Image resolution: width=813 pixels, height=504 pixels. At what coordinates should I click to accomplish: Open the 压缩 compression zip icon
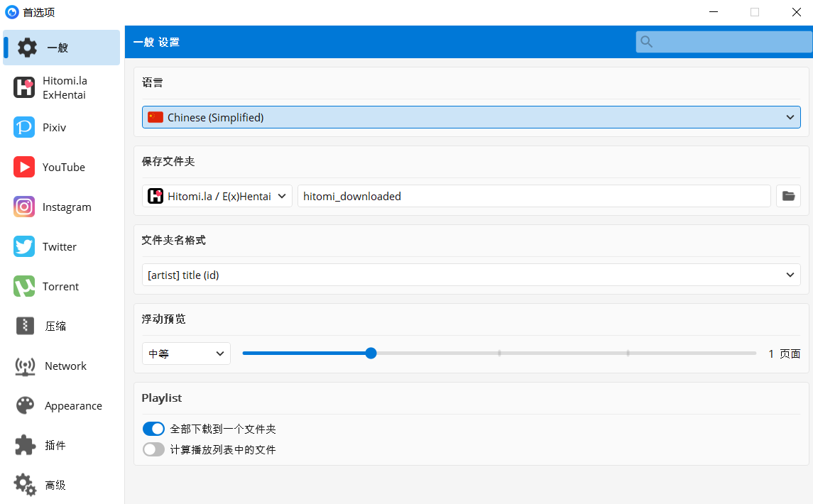(x=25, y=326)
